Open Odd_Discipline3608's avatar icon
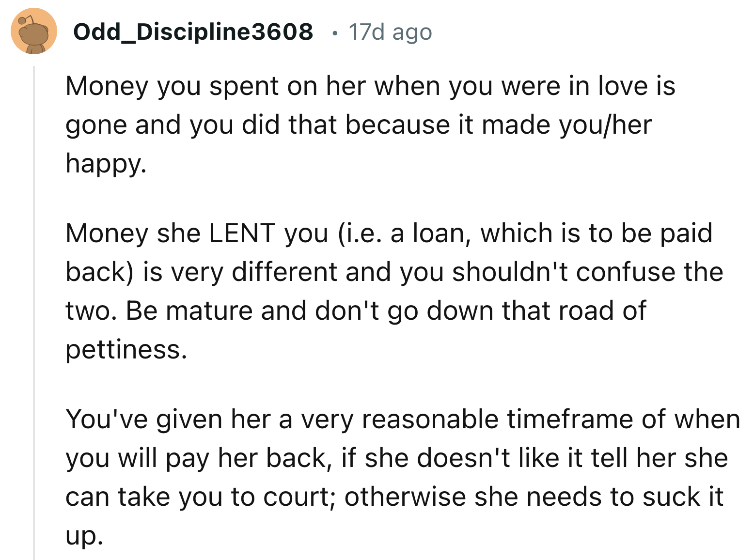The width and height of the screenshot is (754, 560). pyautogui.click(x=34, y=31)
